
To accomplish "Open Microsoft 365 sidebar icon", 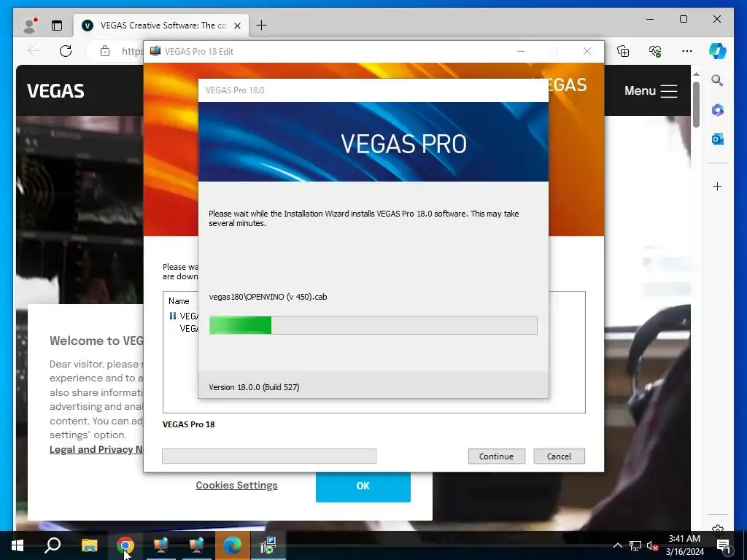I will pyautogui.click(x=718, y=110).
